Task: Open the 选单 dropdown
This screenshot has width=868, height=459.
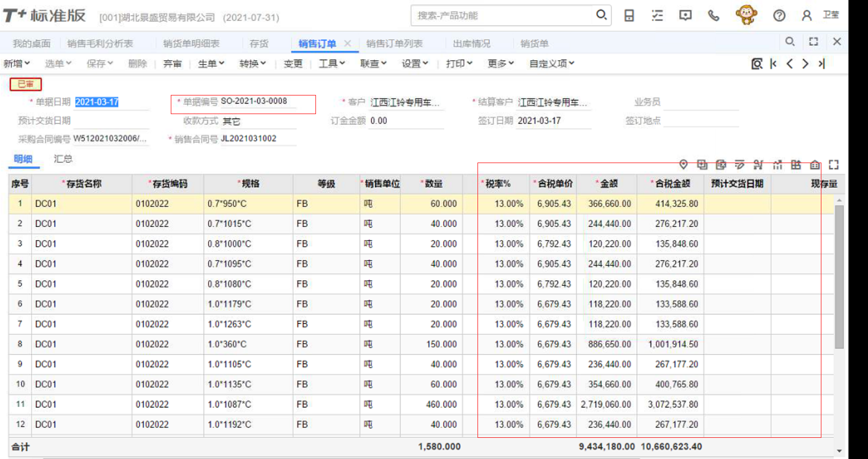Action: click(58, 63)
